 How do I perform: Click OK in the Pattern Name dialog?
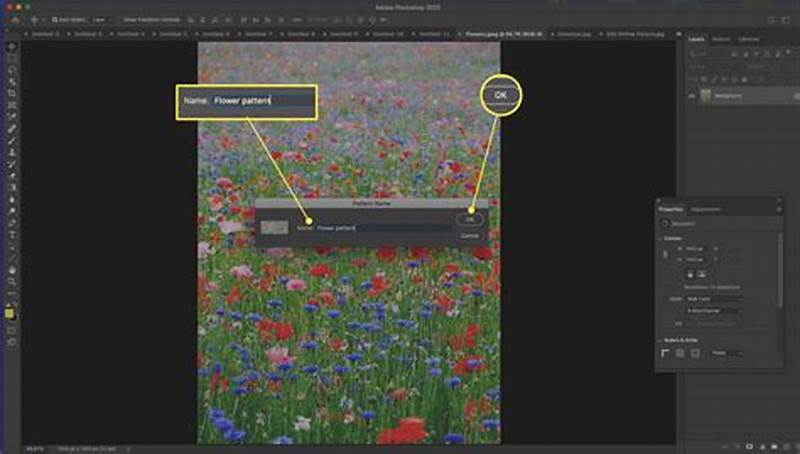470,219
